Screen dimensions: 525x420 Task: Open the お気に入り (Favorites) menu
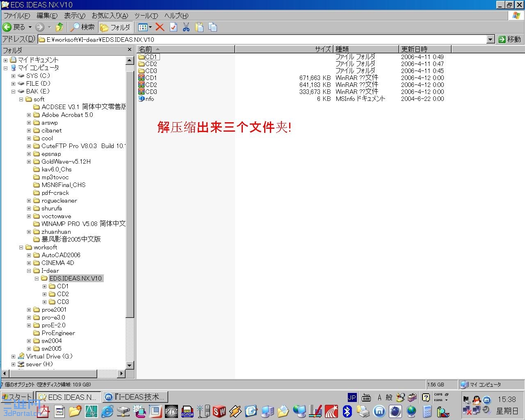pos(110,16)
